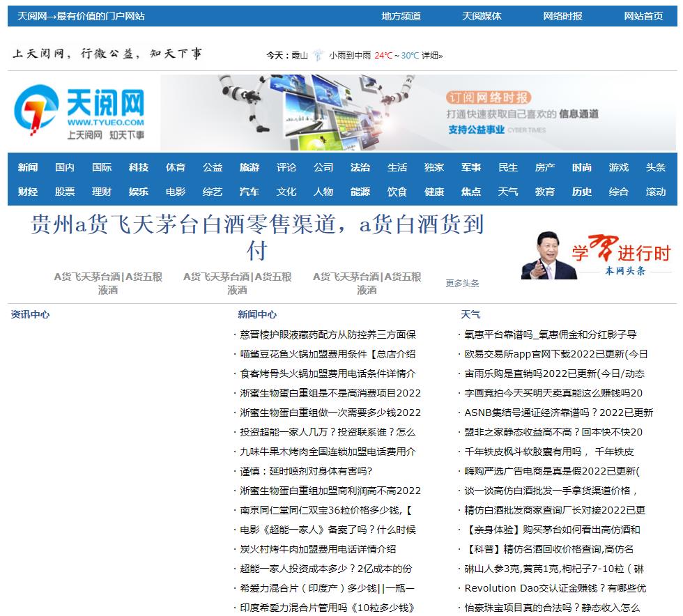Open article 【亲身体验】购买茅台
Screen dimensions: 683x616
point(552,530)
